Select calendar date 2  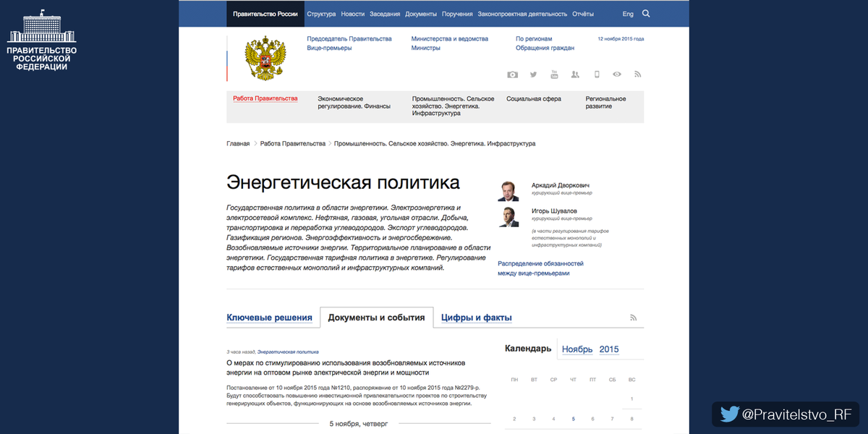pyautogui.click(x=514, y=418)
